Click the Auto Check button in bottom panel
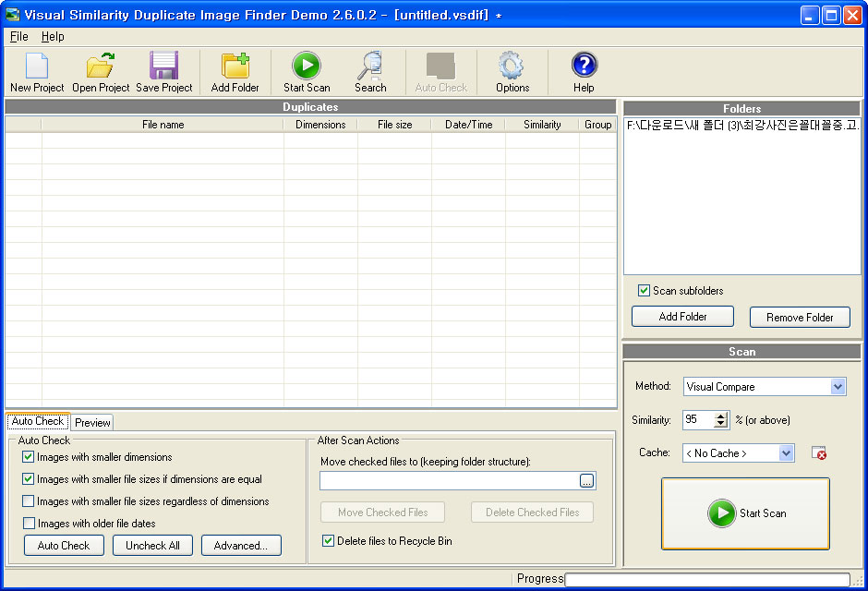This screenshot has height=591, width=868. pyautogui.click(x=64, y=546)
